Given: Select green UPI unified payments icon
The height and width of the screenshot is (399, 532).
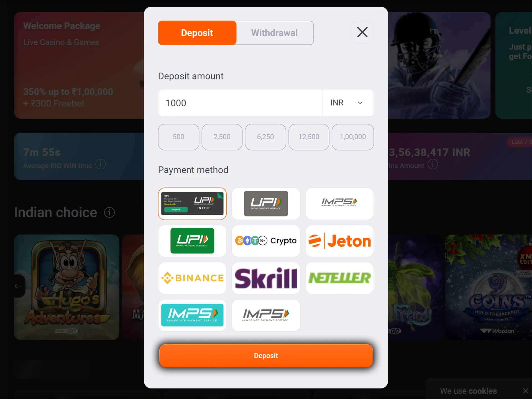Looking at the screenshot, I should coord(192,241).
